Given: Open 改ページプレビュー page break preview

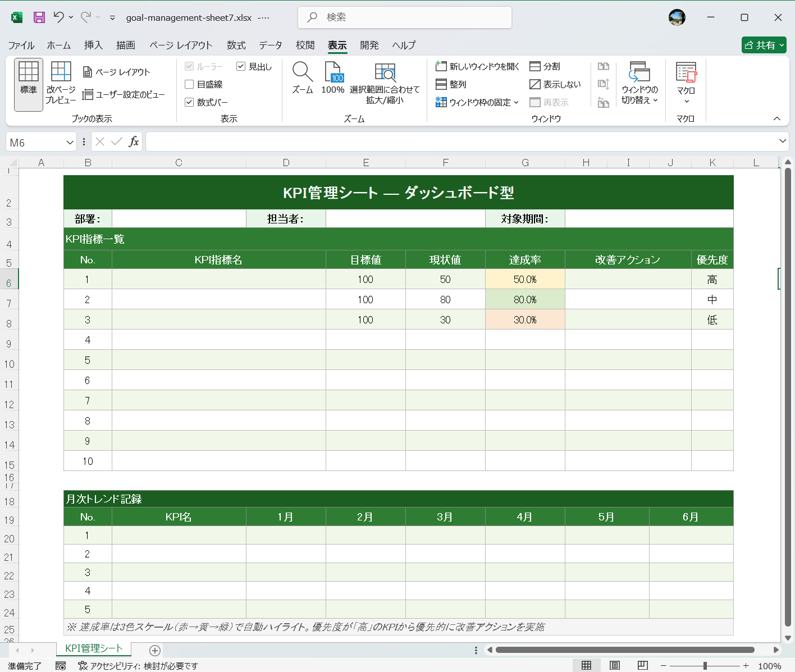Looking at the screenshot, I should [61, 83].
